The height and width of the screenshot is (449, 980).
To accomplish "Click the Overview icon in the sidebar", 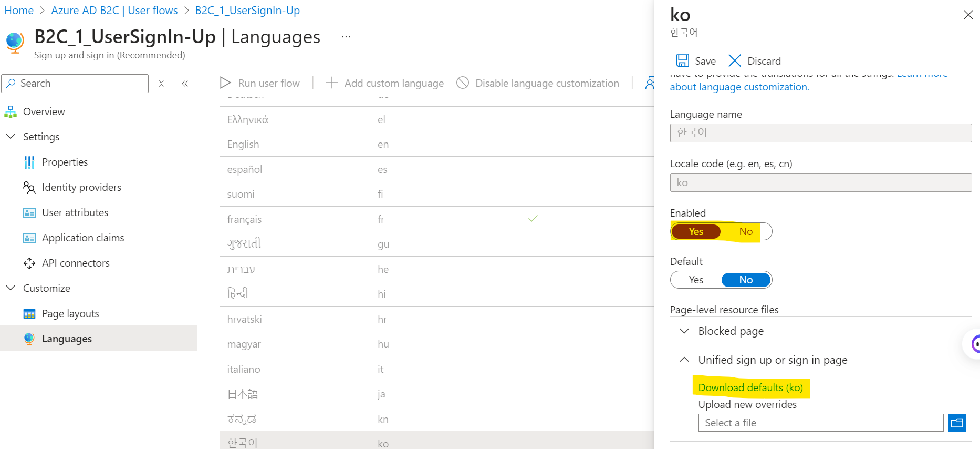I will tap(11, 111).
